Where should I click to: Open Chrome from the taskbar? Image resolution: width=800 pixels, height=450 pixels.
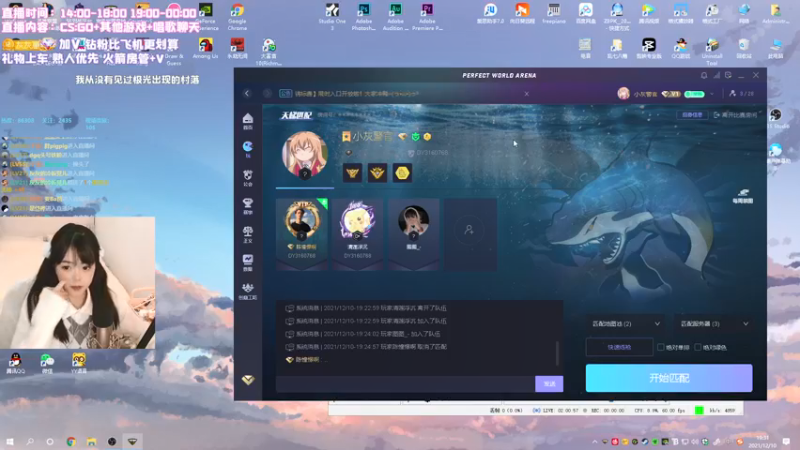pyautogui.click(x=71, y=441)
